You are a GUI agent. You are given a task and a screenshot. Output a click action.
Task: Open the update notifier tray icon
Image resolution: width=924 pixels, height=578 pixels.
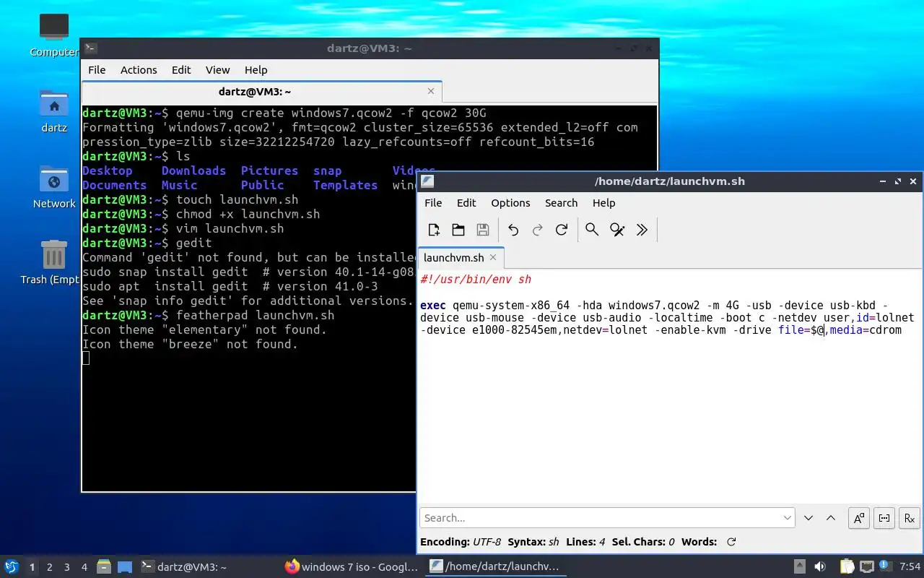(x=885, y=565)
